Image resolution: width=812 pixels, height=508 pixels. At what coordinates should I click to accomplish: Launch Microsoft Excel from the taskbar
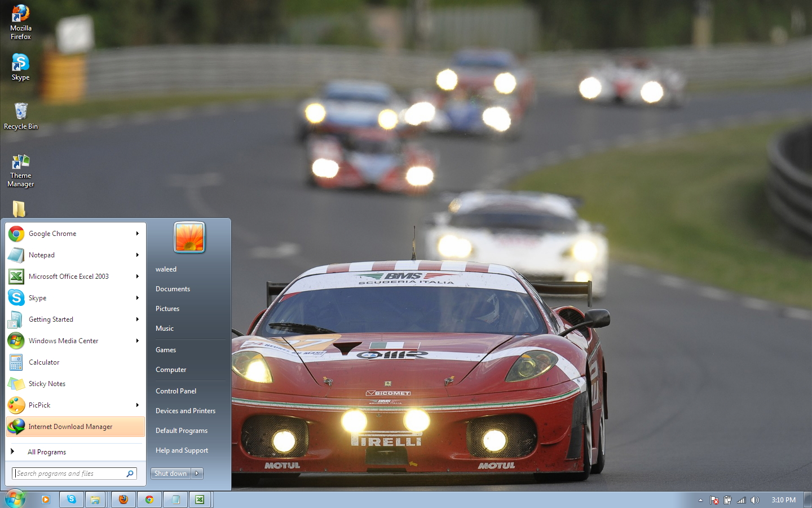click(200, 499)
